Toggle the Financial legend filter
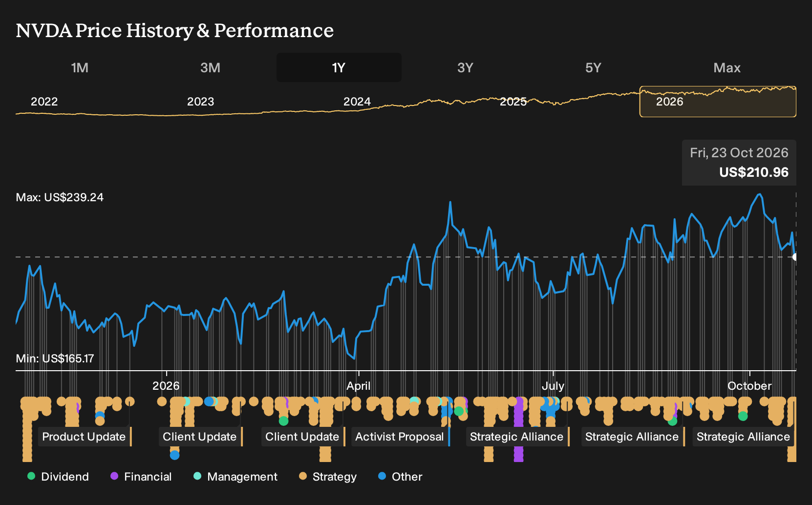Viewport: 812px width, 505px height. point(141,477)
